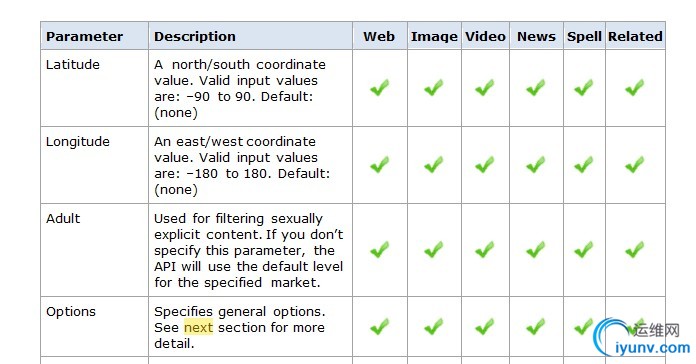Click the Web checkmark in Latitude row
The width and height of the screenshot is (696, 364).
(x=380, y=87)
